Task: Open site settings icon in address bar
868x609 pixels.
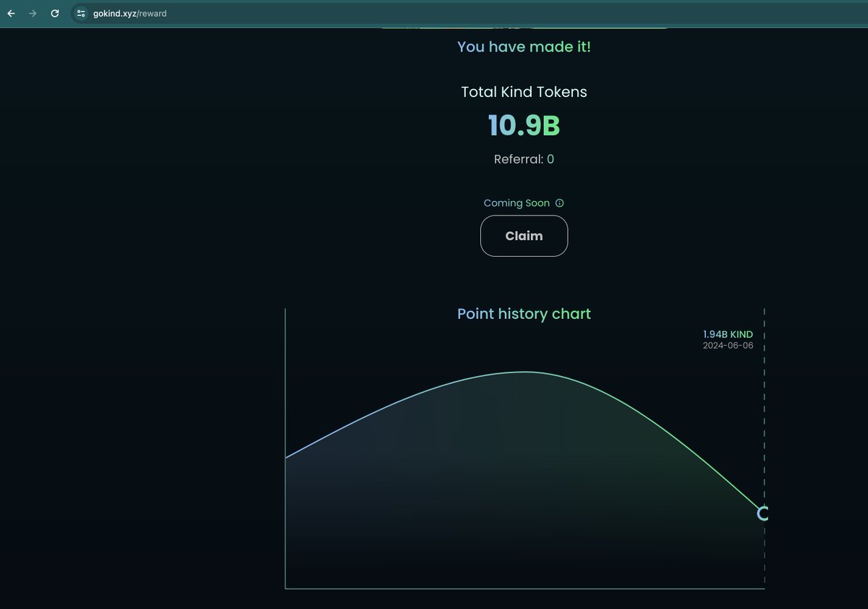Action: coord(81,14)
